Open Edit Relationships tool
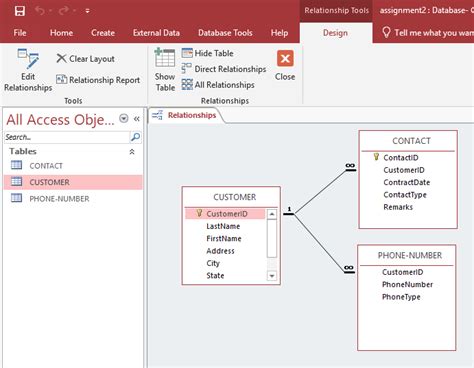The height and width of the screenshot is (368, 474). coord(28,70)
